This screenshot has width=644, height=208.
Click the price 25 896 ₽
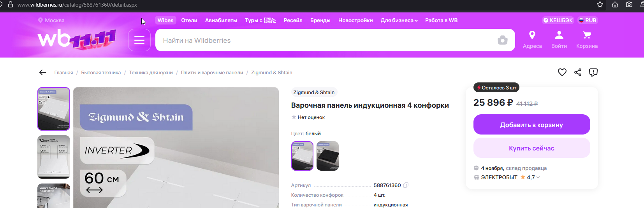coord(493,103)
